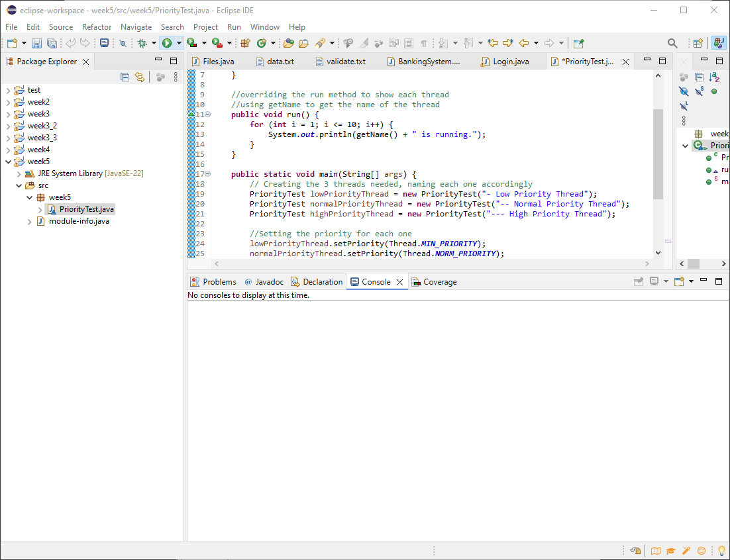
Task: Collapse the week5 project tree
Action: 8,162
